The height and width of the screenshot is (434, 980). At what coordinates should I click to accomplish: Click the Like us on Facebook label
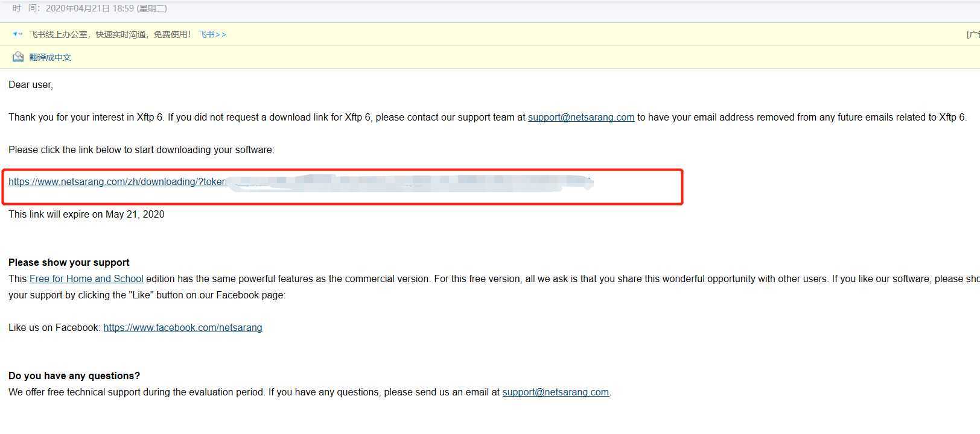(x=54, y=327)
